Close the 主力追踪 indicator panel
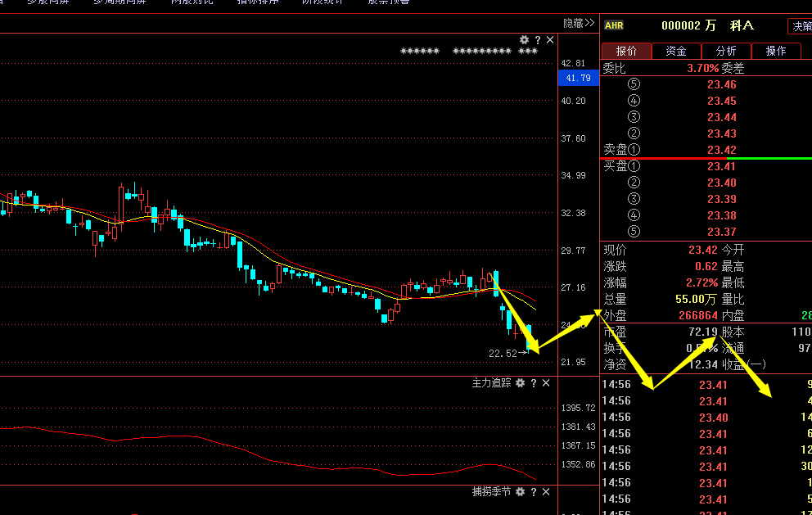 546,383
